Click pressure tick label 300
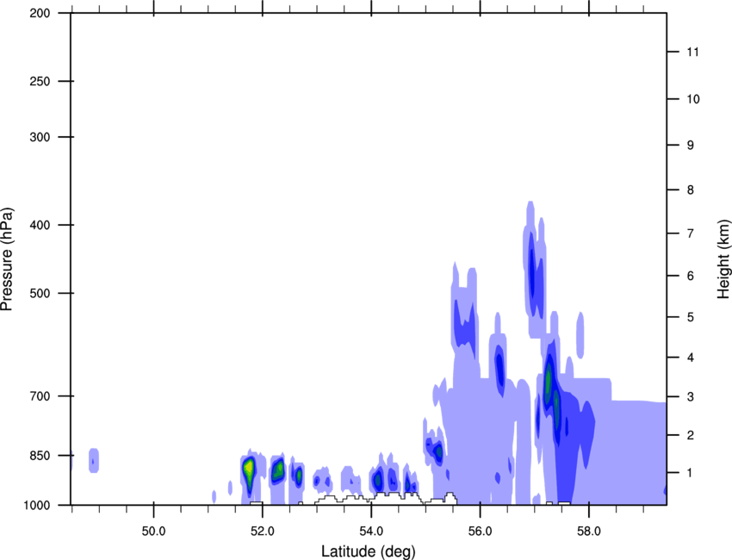The height and width of the screenshot is (560, 732). (x=40, y=137)
